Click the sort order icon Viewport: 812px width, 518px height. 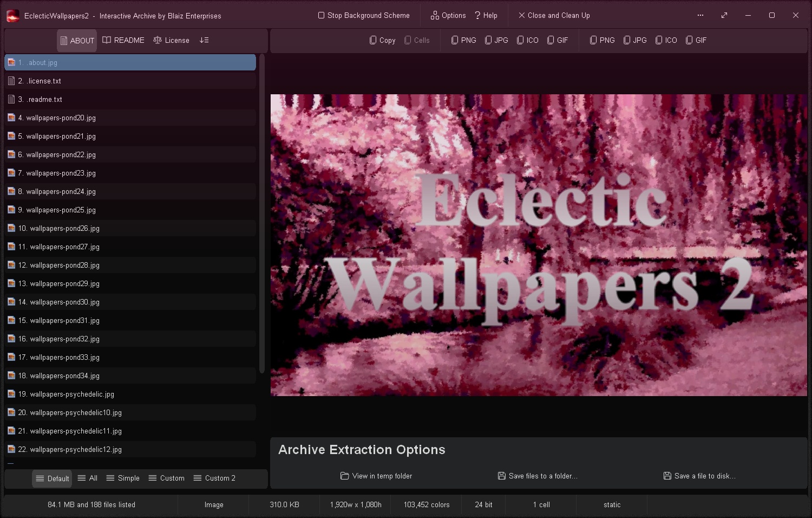click(x=204, y=40)
